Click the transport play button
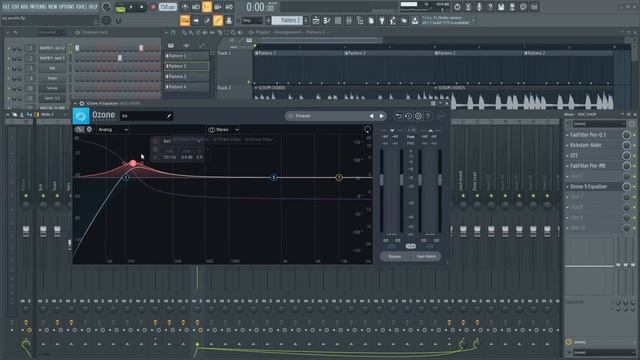Screen dimensions: 640x360 [131, 7]
